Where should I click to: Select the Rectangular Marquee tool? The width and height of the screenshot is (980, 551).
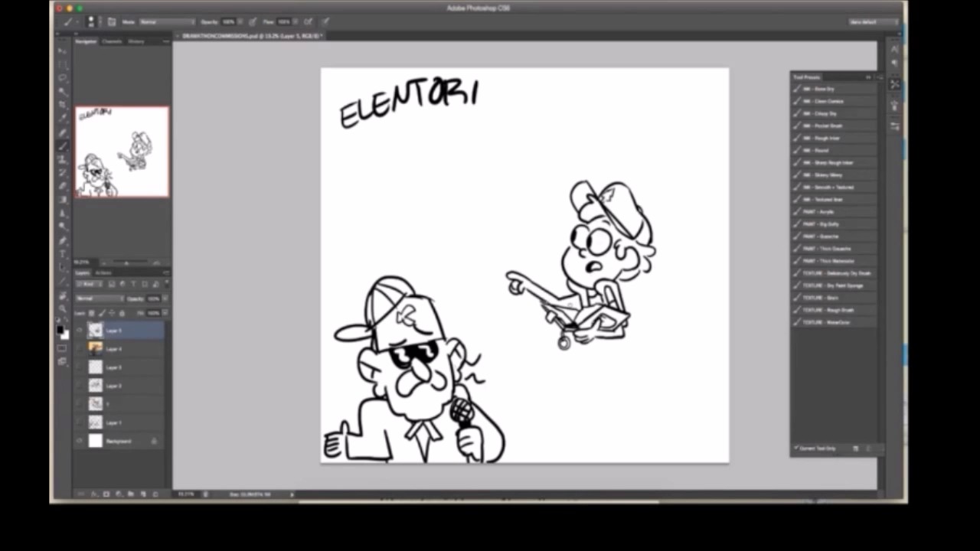pos(63,64)
